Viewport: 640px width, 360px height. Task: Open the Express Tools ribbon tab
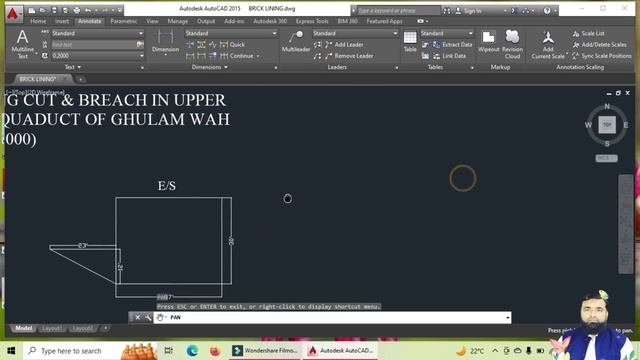click(312, 21)
